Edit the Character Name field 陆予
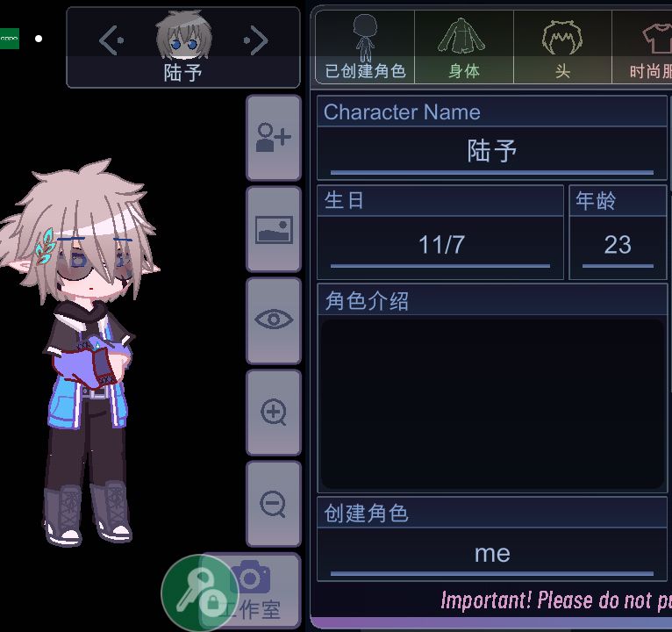The width and height of the screenshot is (672, 632). point(491,152)
